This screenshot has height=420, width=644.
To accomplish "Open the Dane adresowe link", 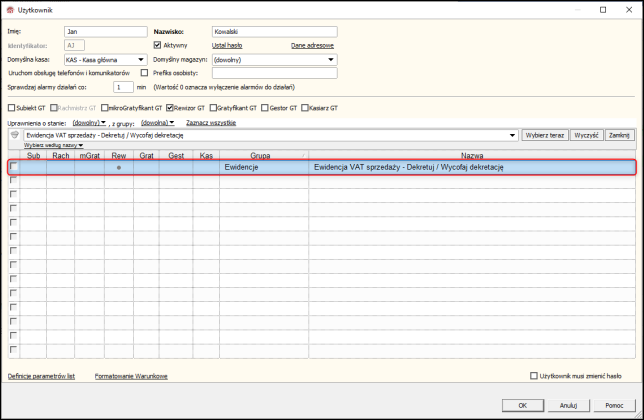I will [x=312, y=46].
